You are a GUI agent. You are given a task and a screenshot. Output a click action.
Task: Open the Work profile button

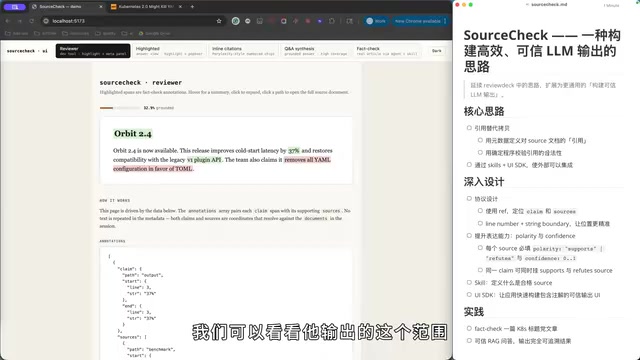tap(376, 21)
